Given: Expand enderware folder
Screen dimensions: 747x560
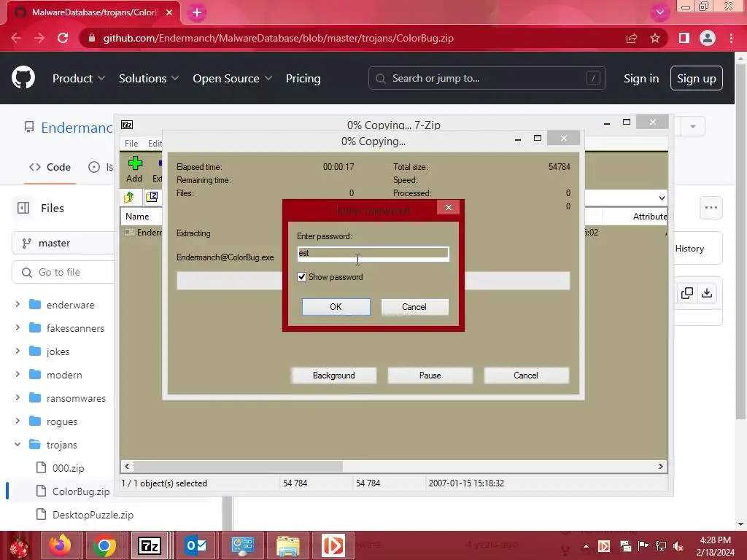Looking at the screenshot, I should [x=18, y=304].
